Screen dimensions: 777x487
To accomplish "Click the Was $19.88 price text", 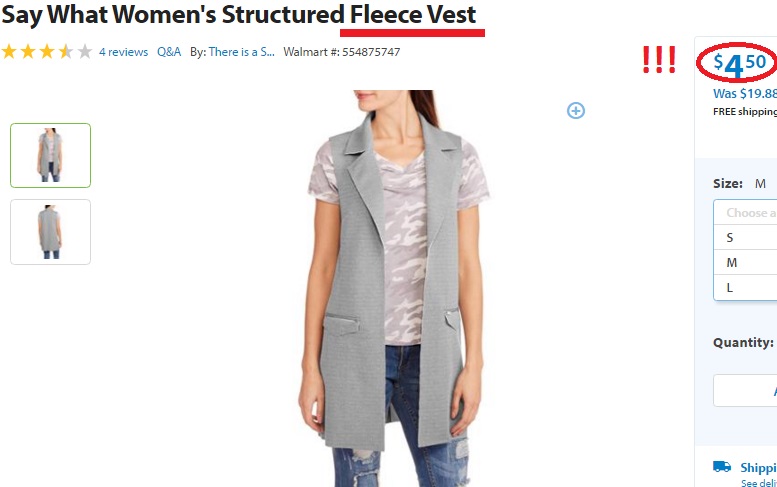I will (745, 93).
